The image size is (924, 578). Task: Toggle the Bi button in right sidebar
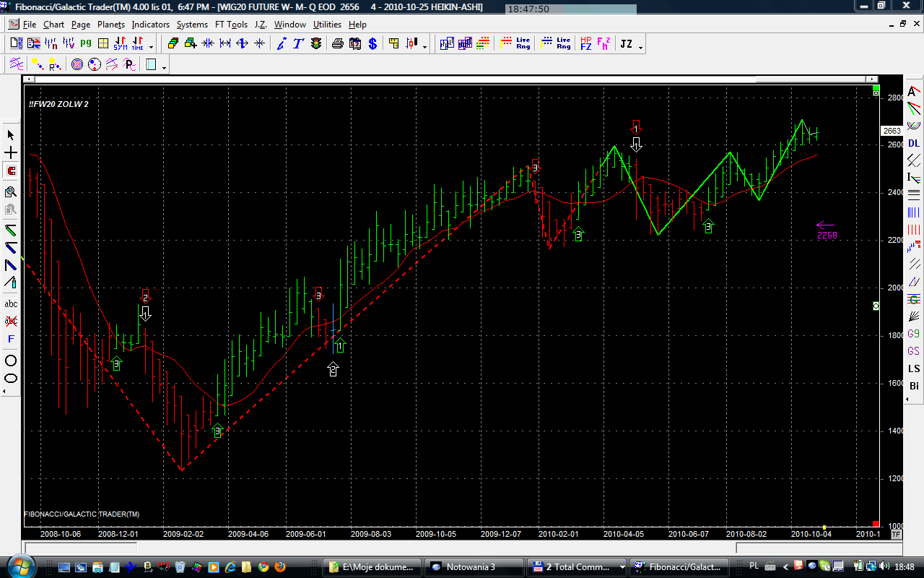coord(914,386)
